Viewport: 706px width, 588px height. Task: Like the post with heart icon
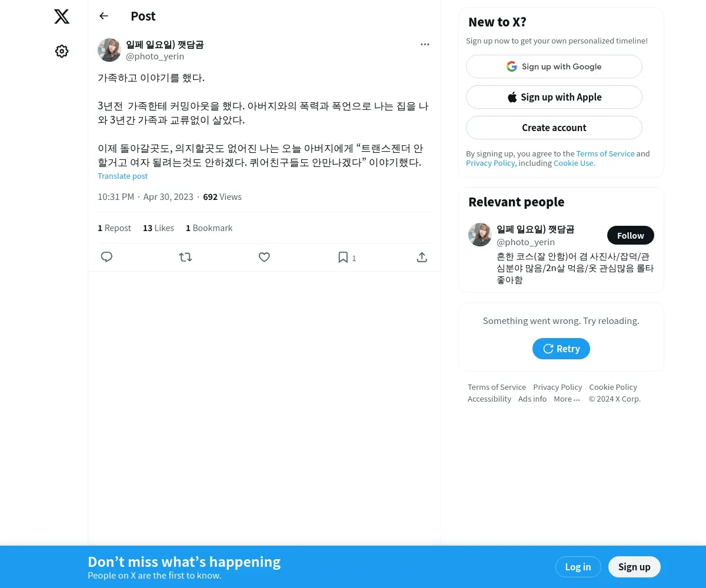coord(264,257)
